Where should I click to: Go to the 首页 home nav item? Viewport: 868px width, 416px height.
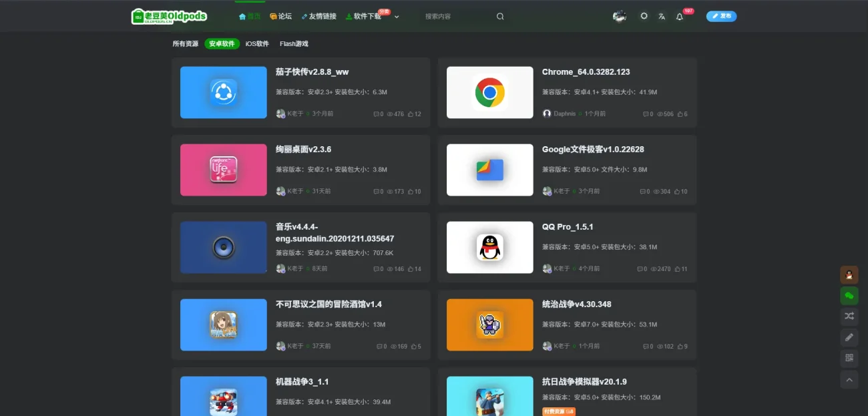click(250, 16)
